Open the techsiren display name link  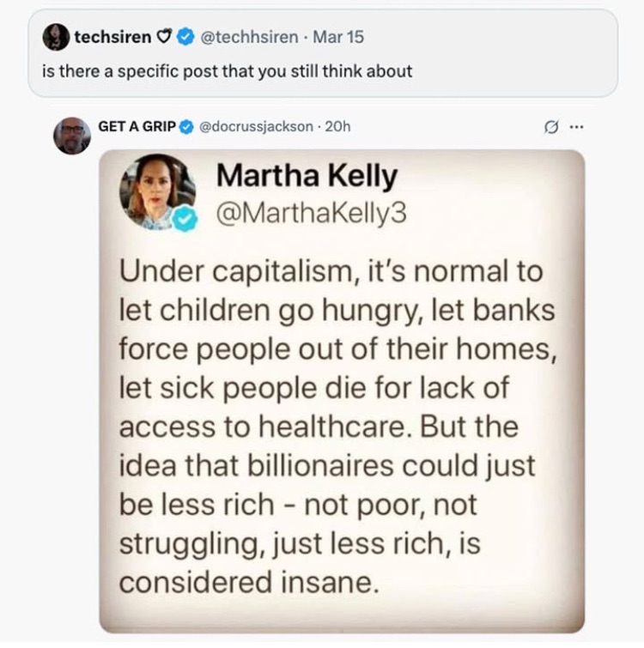(x=112, y=37)
